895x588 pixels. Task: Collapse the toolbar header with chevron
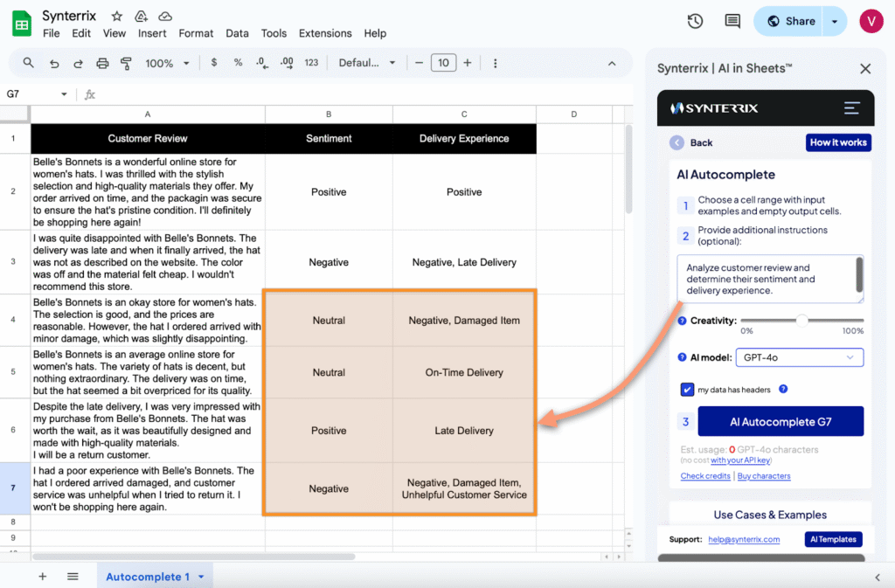pos(612,63)
